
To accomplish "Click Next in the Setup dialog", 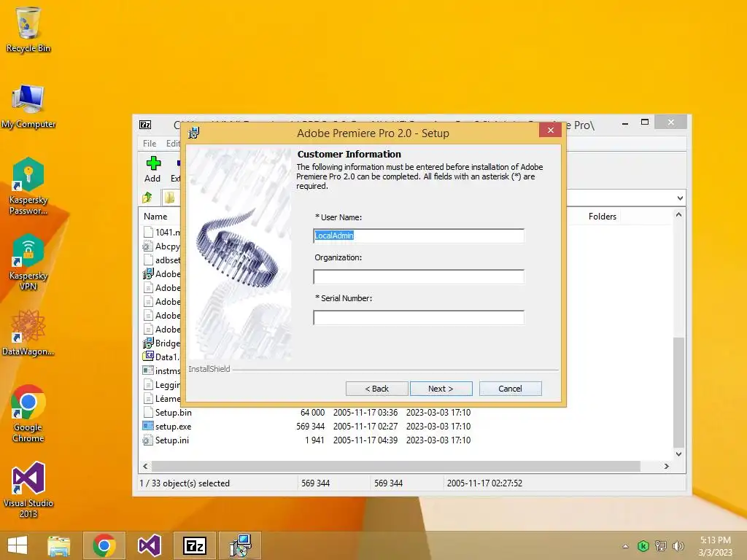I will pos(441,389).
